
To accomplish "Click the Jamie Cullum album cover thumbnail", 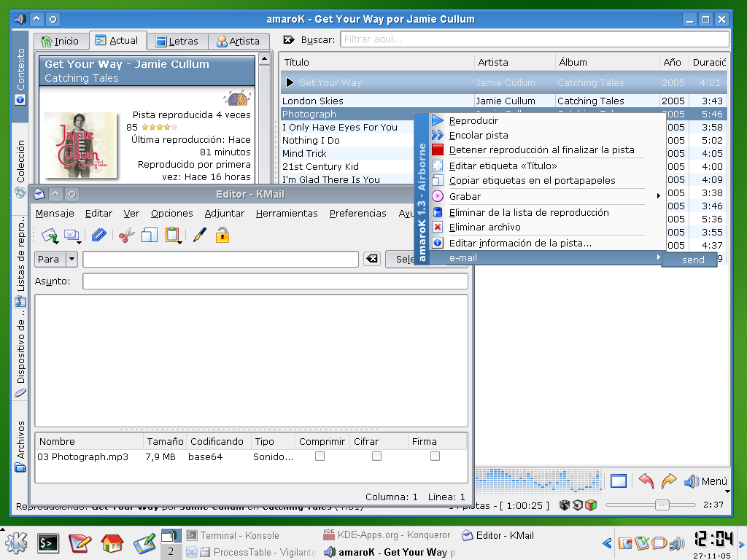I will tap(80, 145).
